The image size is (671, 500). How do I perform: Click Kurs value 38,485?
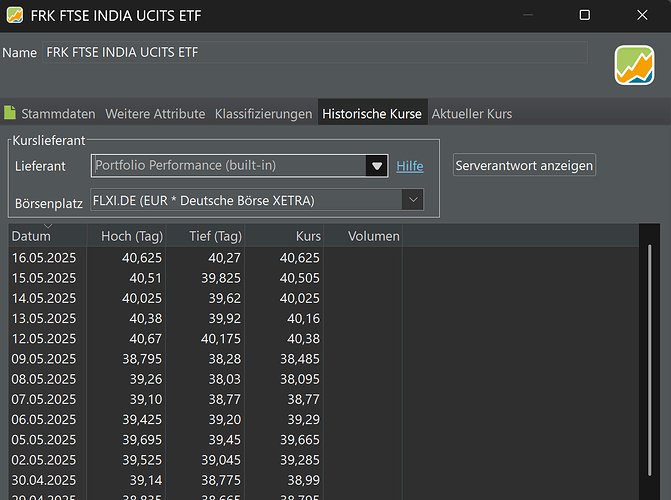pyautogui.click(x=300, y=359)
